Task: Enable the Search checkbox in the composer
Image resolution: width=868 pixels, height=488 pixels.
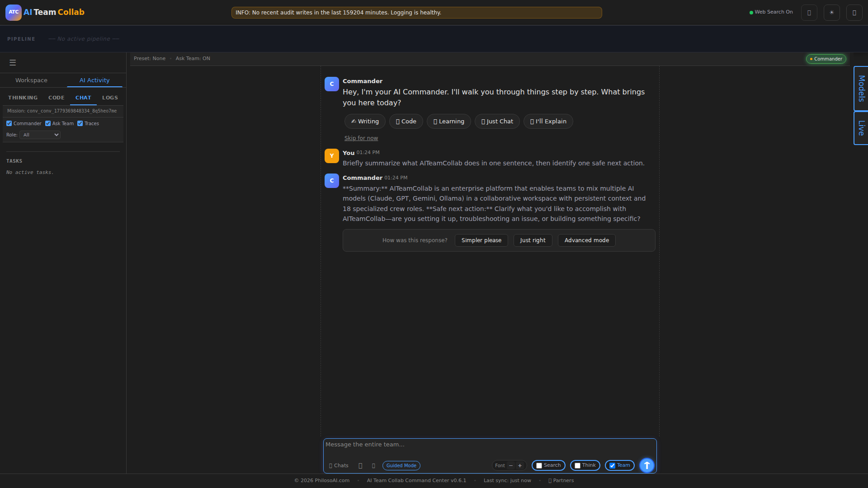Action: [x=539, y=466]
